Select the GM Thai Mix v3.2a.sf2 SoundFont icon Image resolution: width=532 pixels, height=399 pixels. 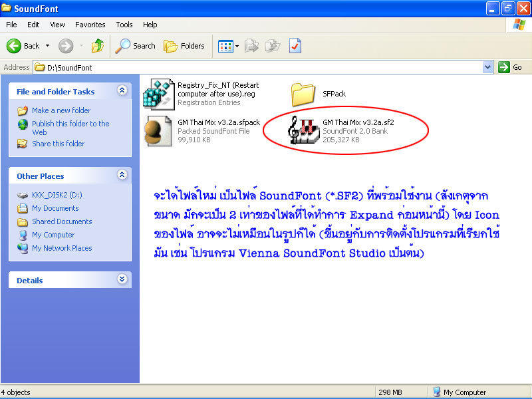click(304, 130)
